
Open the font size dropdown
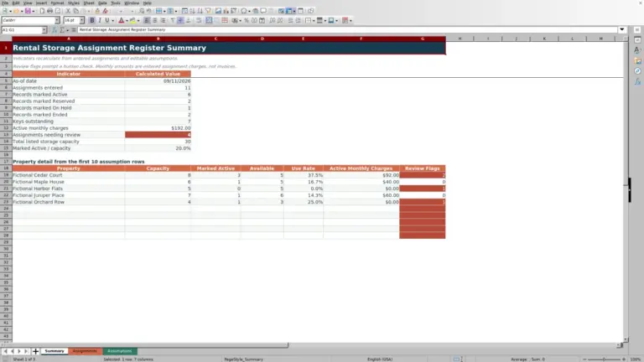[x=81, y=20]
